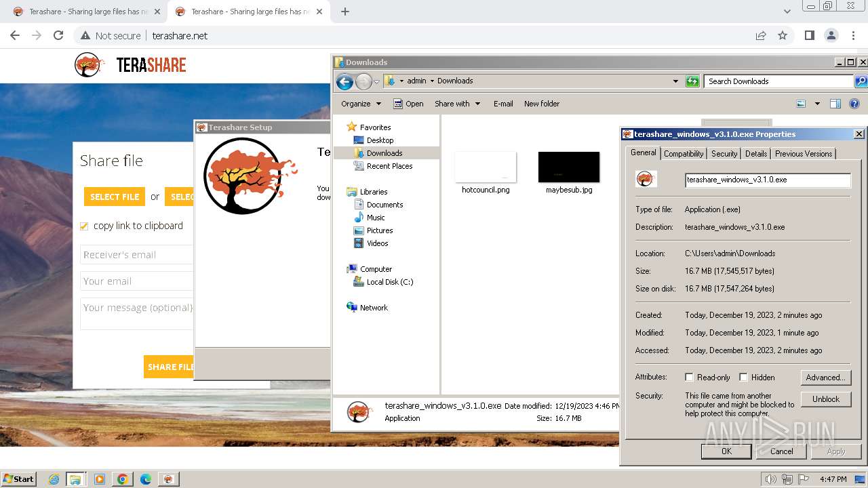Screen dimensions: 868x488
Task: Open Chrome profile avatar icon
Action: pyautogui.click(x=831, y=35)
